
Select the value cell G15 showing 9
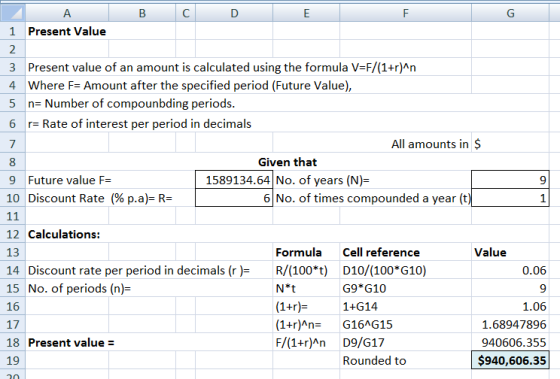click(510, 288)
